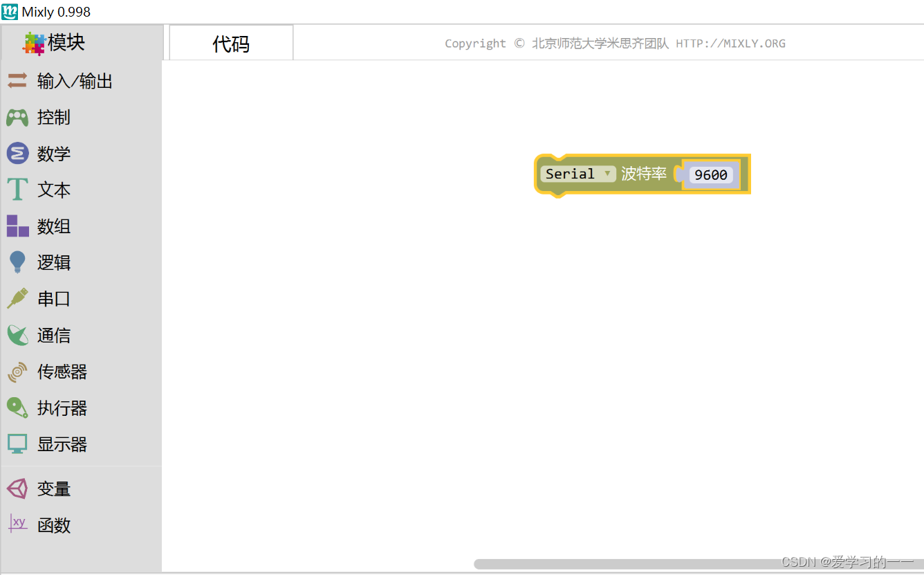Switch to the 代码 code tab
The height and width of the screenshot is (575, 924).
pyautogui.click(x=230, y=42)
